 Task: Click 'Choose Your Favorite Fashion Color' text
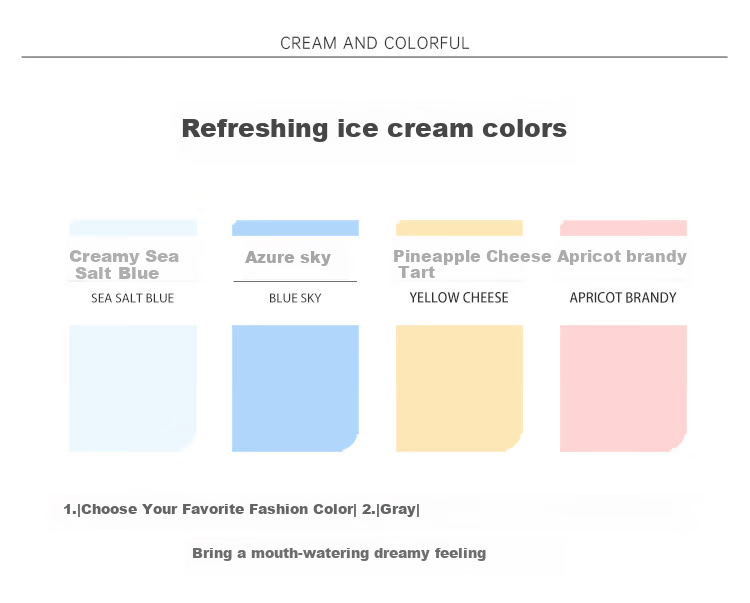(x=217, y=509)
